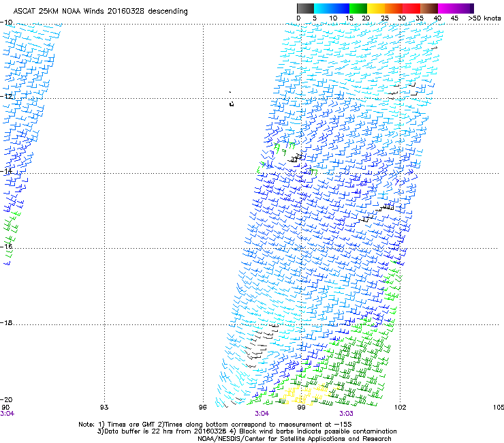Click the note line about 'Data buffer is 22 hrs'
504x443 pixels.
click(x=247, y=431)
